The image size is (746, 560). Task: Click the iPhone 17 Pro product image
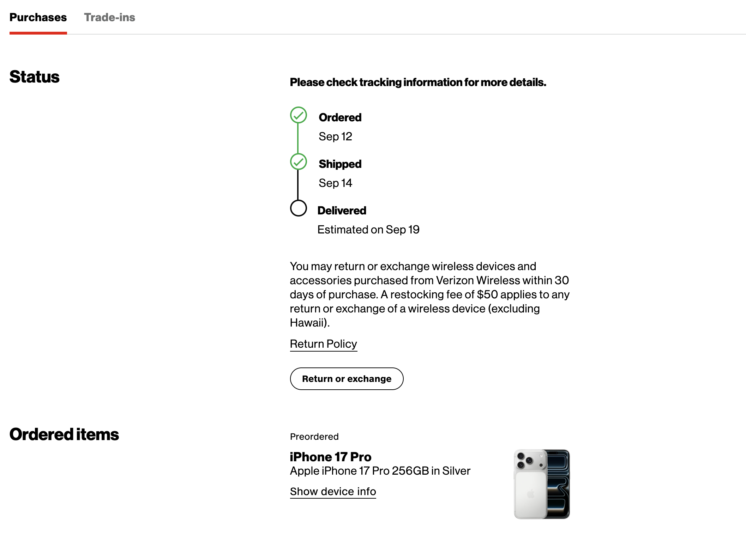click(542, 484)
